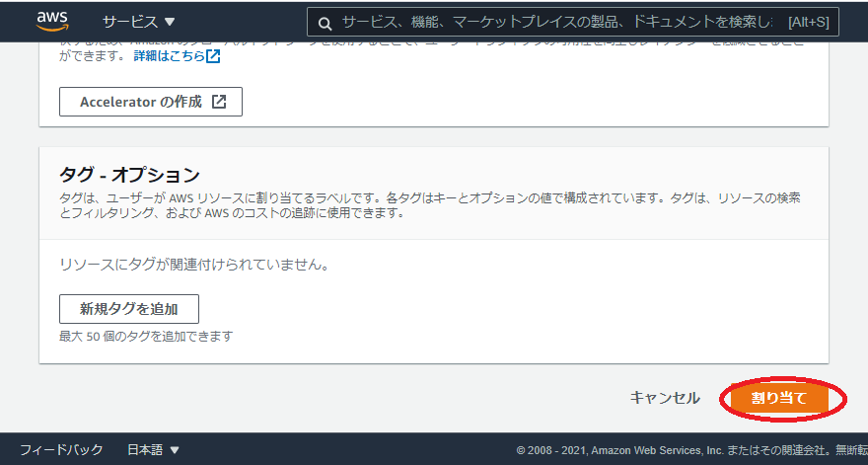Click the search magnifier icon
868x465 pixels.
(x=325, y=24)
